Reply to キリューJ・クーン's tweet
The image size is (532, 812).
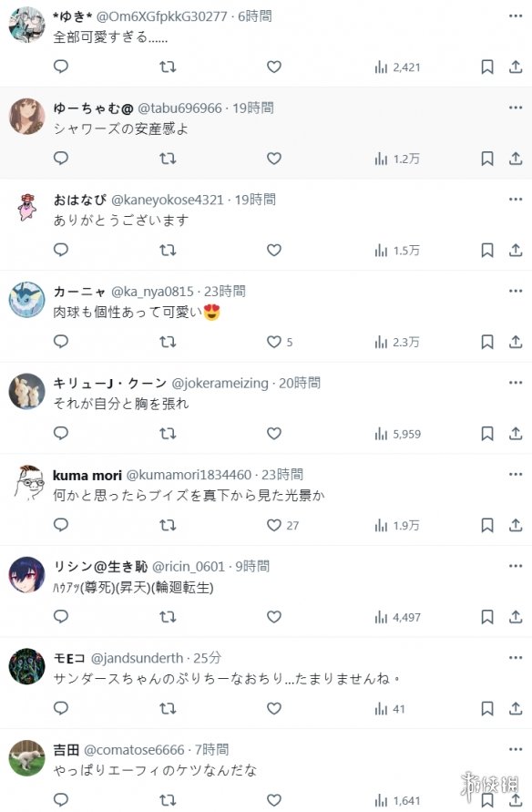(x=60, y=434)
